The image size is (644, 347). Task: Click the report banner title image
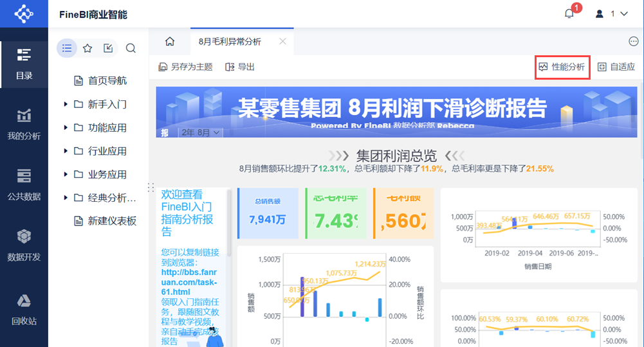pos(396,112)
